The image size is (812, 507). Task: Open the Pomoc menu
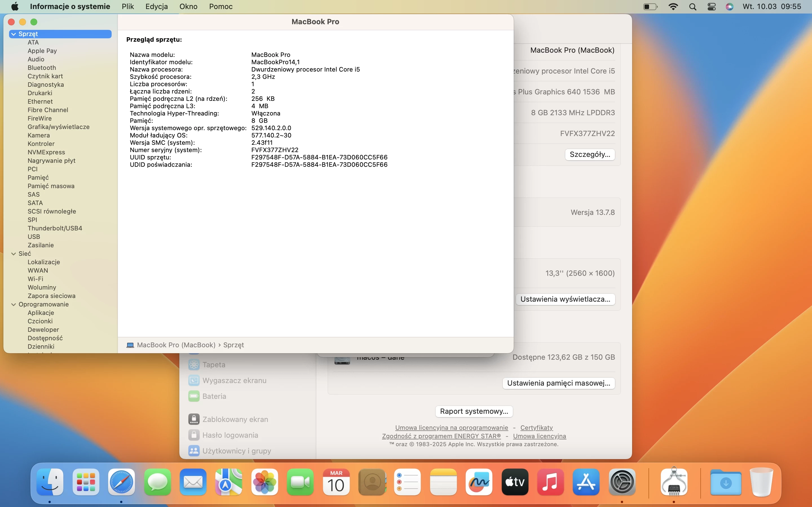click(220, 6)
